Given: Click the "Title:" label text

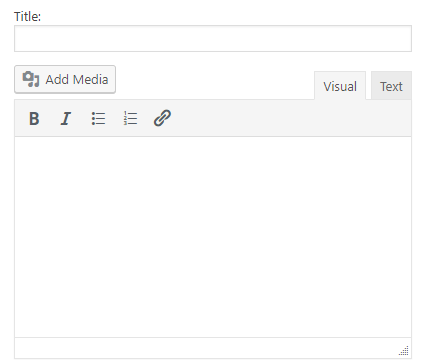Looking at the screenshot, I should click(x=27, y=16).
